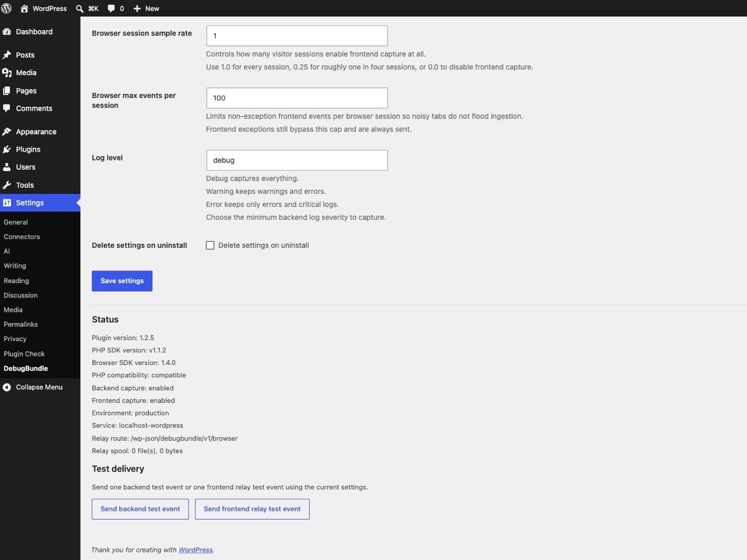Click the Comments speech bubble sidebar icon
This screenshot has height=560, width=747.
[7, 108]
